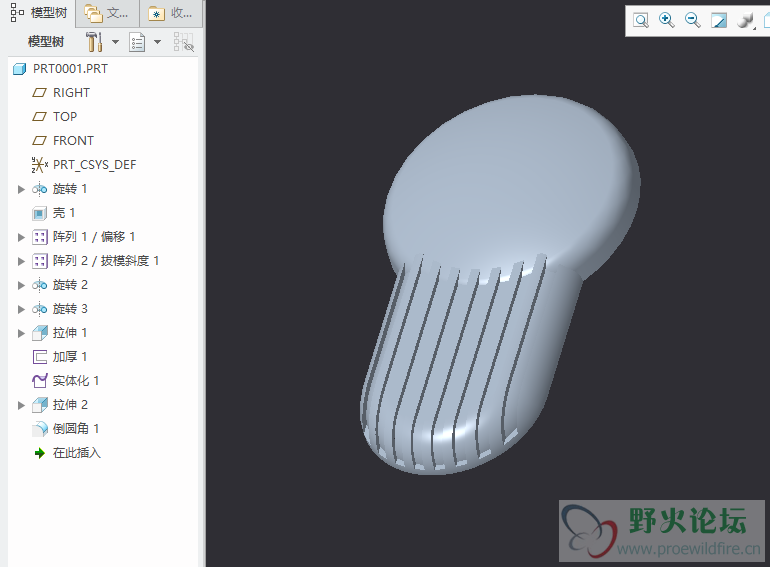The width and height of the screenshot is (770, 567).
Task: Expand the display list dropdown arrow
Action: (x=158, y=42)
